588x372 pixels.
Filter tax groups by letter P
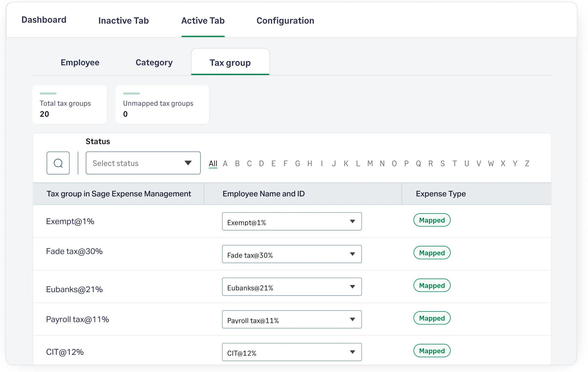pyautogui.click(x=406, y=164)
